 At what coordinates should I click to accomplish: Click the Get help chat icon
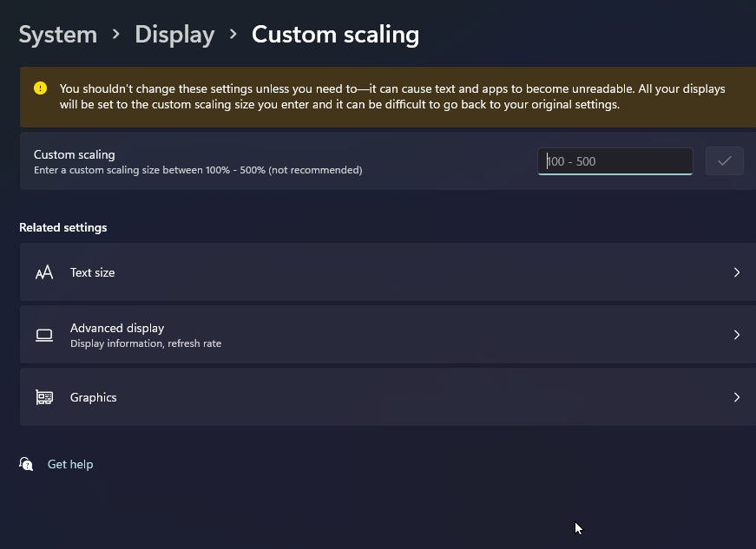(x=26, y=464)
